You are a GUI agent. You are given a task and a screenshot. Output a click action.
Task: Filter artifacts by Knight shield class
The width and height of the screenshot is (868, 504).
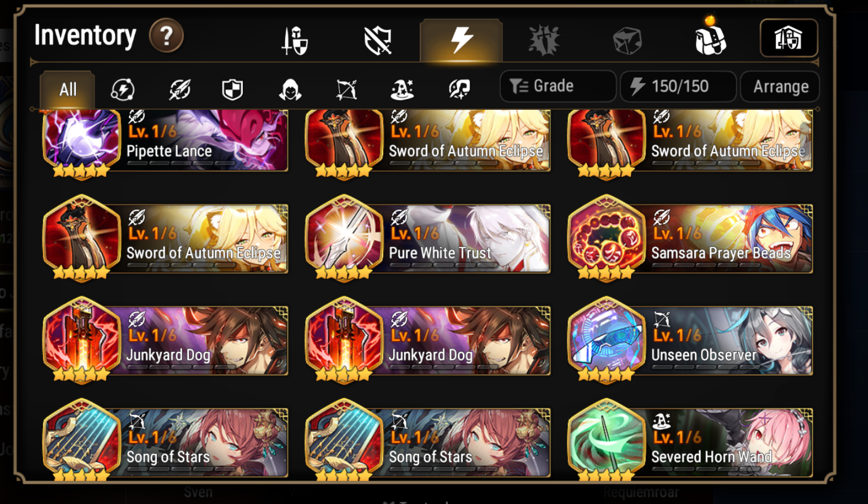click(x=232, y=89)
